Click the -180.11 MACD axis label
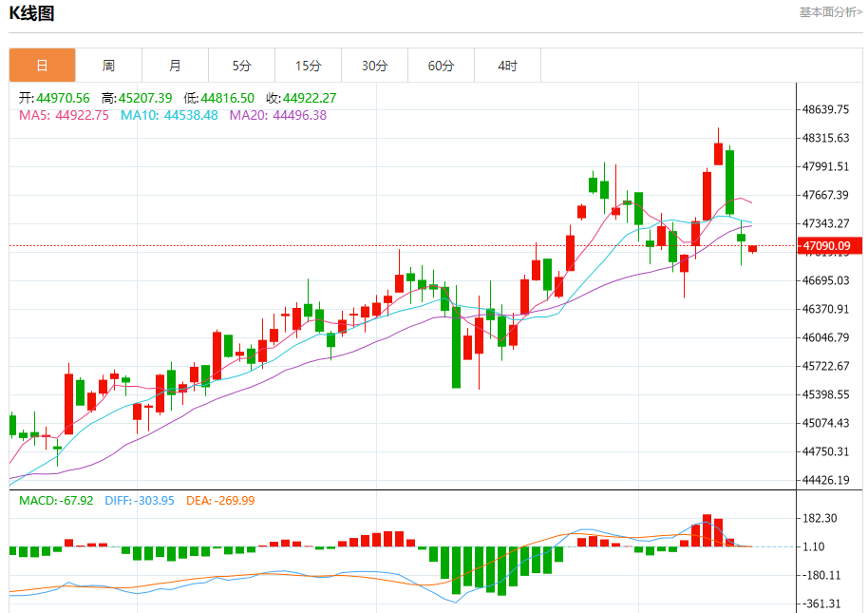The height and width of the screenshot is (613, 868). click(x=822, y=575)
